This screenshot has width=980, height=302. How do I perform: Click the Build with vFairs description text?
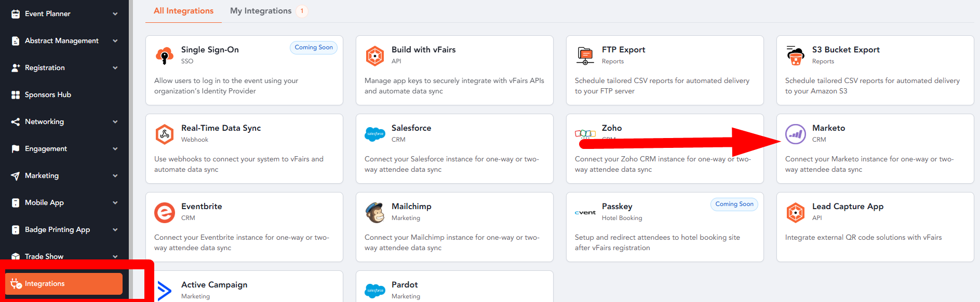coord(454,86)
